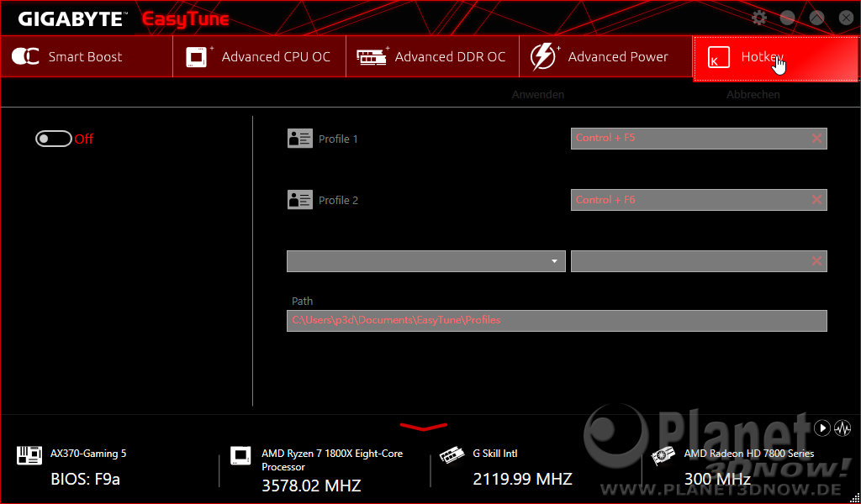Click the Abbrechen button
861x504 pixels.
pyautogui.click(x=753, y=94)
